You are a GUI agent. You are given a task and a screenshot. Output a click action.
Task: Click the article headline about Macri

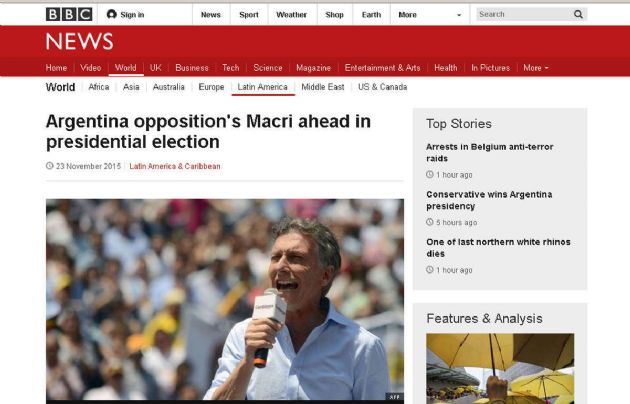tap(208, 132)
